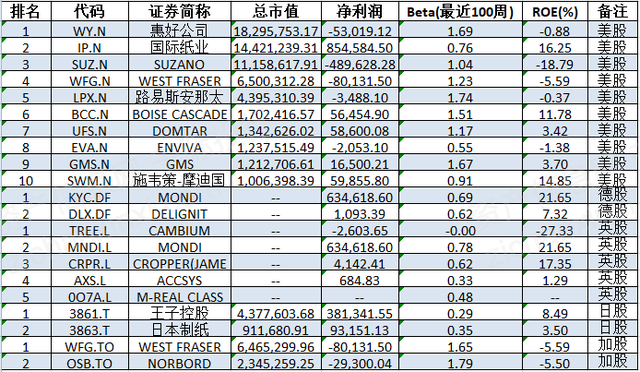Click CAMBIUM ROE value -27.33
This screenshot has height=372, width=640.
coord(555,231)
